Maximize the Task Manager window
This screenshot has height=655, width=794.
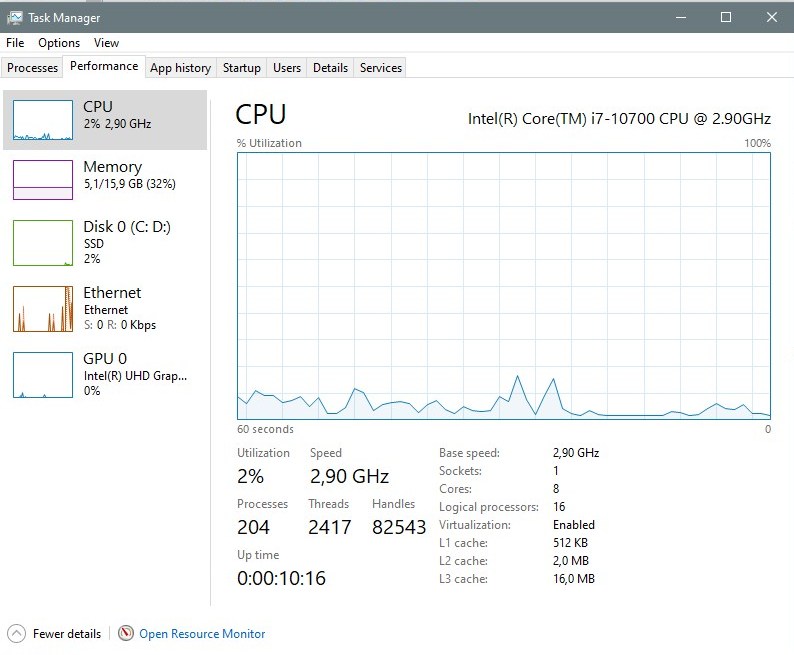point(726,17)
